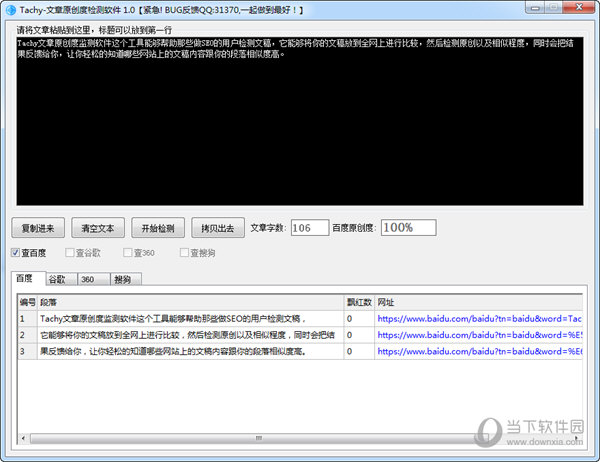Uncheck the 查百度 checkbox
The width and height of the screenshot is (600, 462).
pyautogui.click(x=15, y=253)
